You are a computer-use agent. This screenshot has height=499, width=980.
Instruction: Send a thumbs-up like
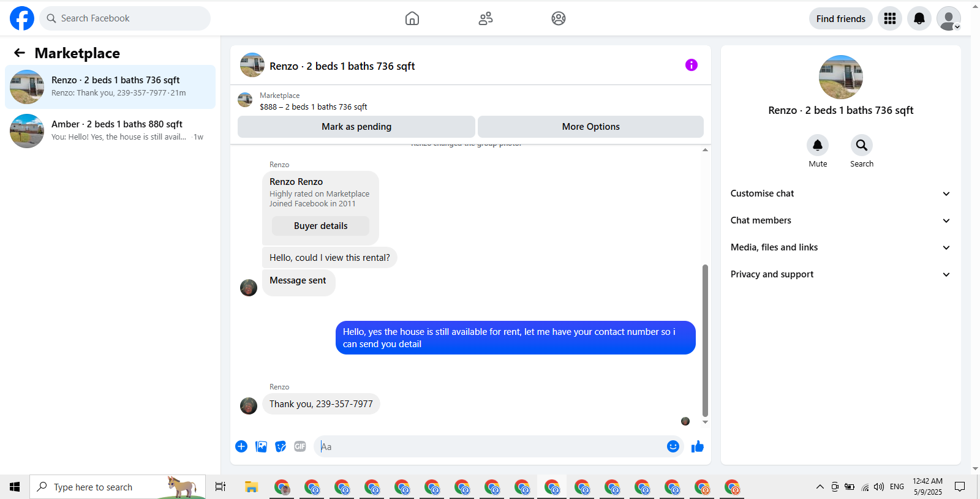698,446
